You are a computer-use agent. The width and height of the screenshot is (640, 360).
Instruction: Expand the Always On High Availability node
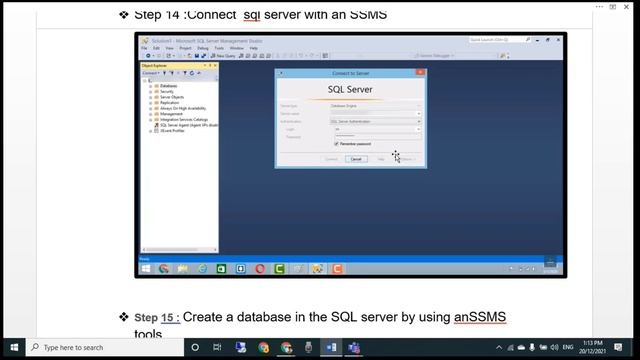pos(151,109)
